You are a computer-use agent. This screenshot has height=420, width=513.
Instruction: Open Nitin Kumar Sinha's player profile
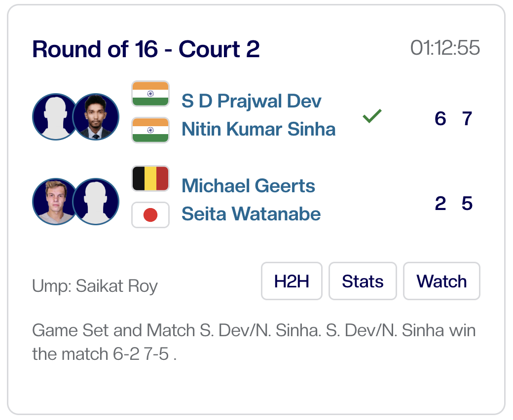tap(258, 129)
